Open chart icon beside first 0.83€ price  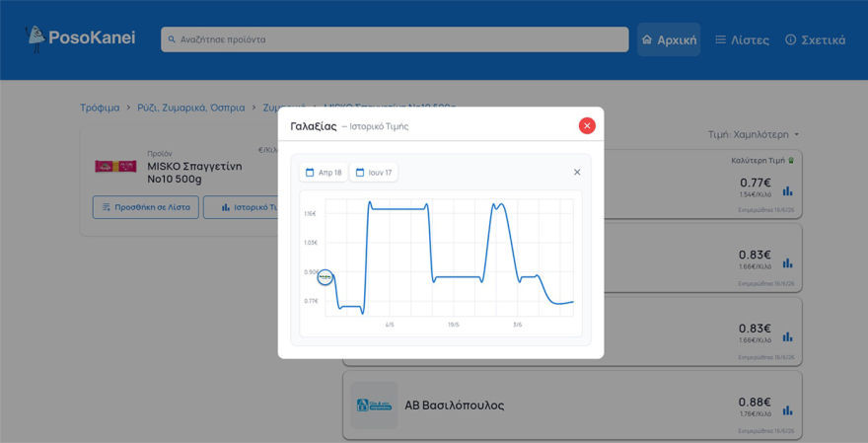tap(787, 263)
